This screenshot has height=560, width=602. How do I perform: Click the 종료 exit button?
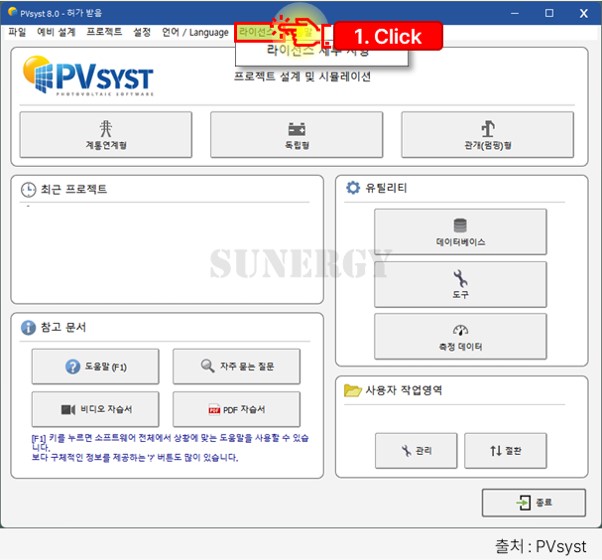[534, 502]
